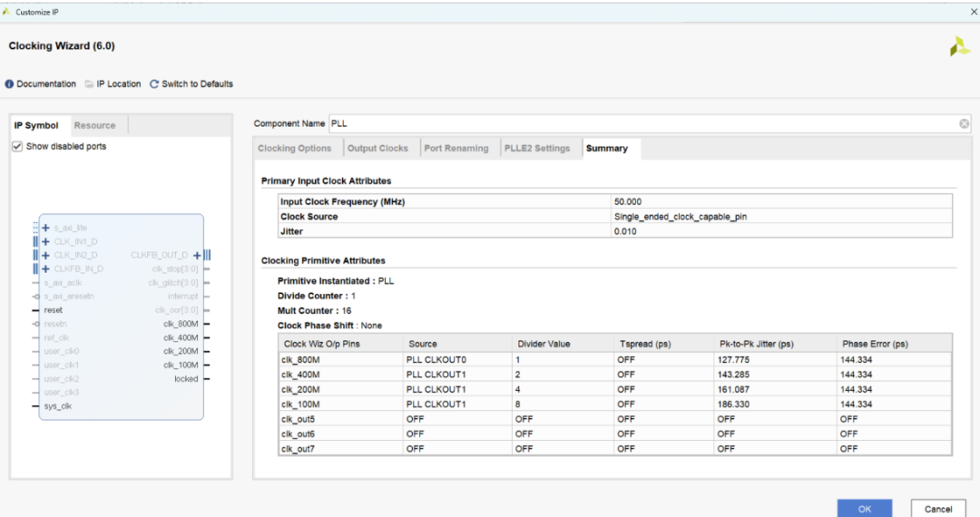Click the Xilinx logo in the header
Image resolution: width=980 pixels, height=517 pixels.
[959, 47]
